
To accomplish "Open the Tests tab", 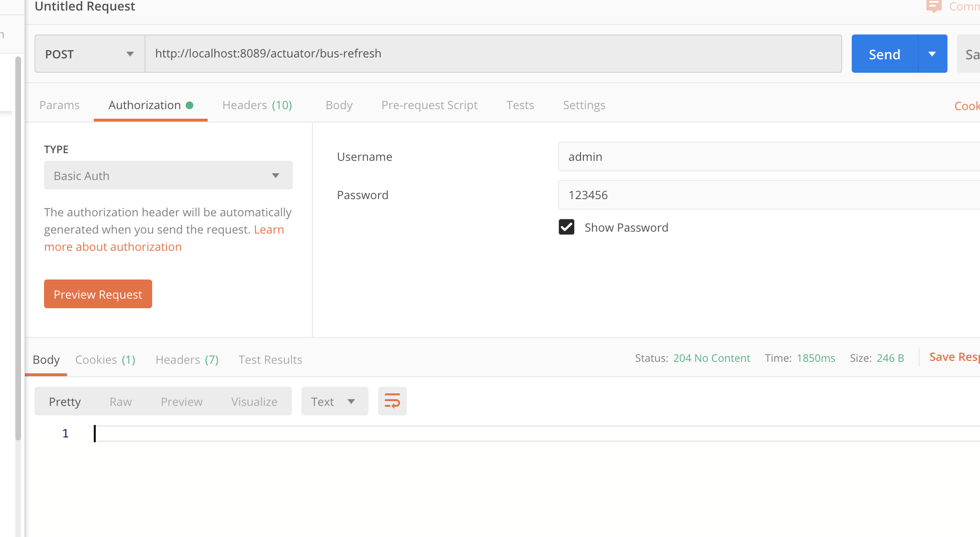I will tap(520, 105).
